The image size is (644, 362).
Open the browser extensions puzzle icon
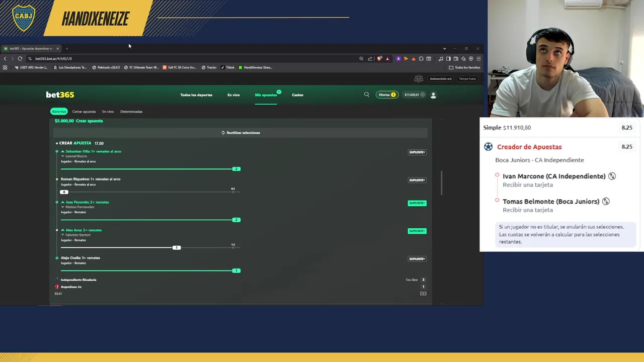point(421,59)
